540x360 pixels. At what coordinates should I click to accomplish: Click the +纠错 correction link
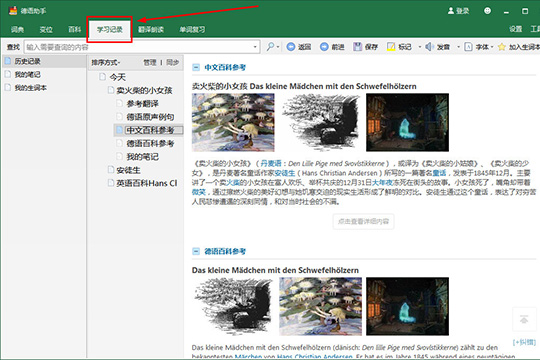coord(524,342)
